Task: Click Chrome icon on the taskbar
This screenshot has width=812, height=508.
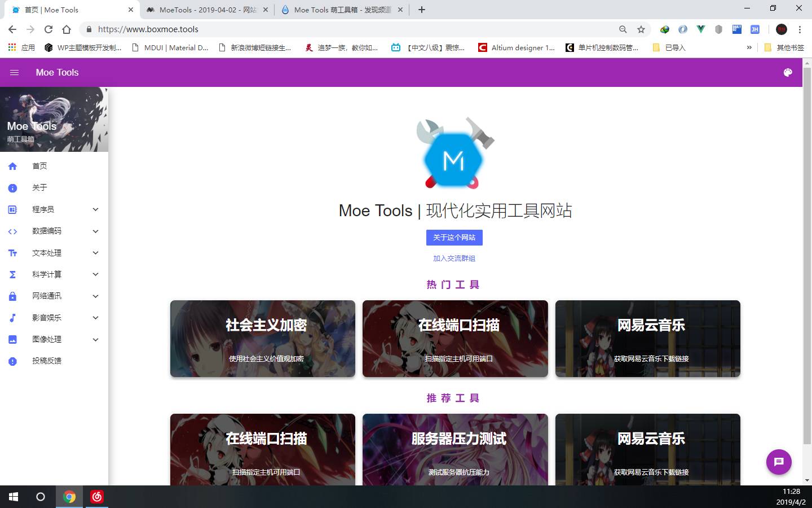Action: coord(69,497)
